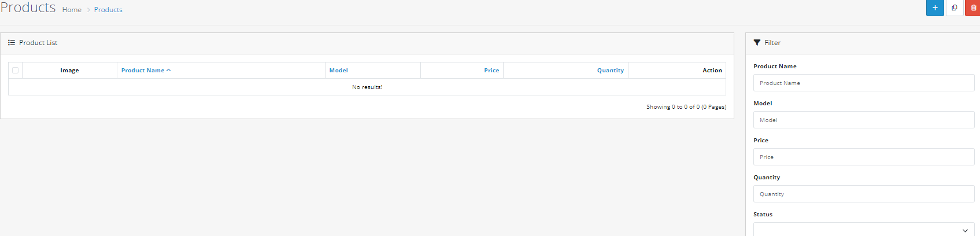Focus the Model filter field
Screen dimensions: 980x236
[x=864, y=120]
